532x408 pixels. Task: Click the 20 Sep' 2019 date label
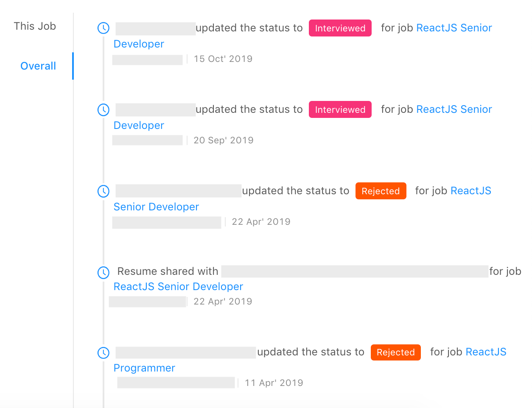pyautogui.click(x=224, y=140)
